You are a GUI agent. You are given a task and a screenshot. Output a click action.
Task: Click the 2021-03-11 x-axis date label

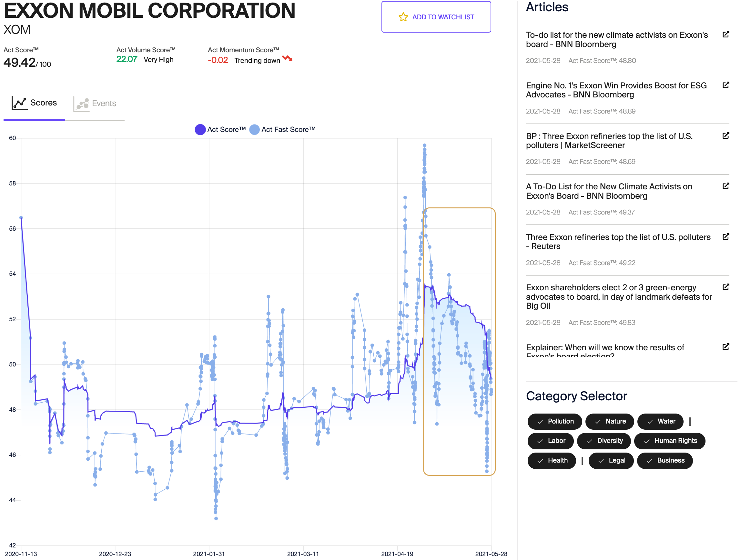click(303, 554)
